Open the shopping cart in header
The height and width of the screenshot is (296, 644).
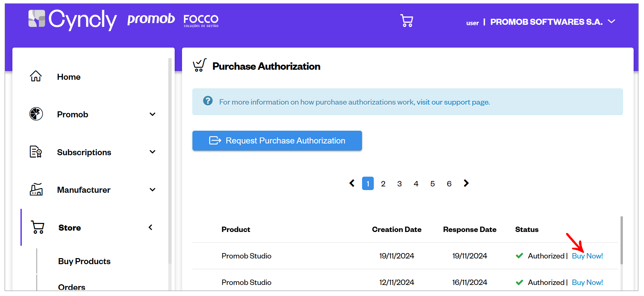(407, 21)
